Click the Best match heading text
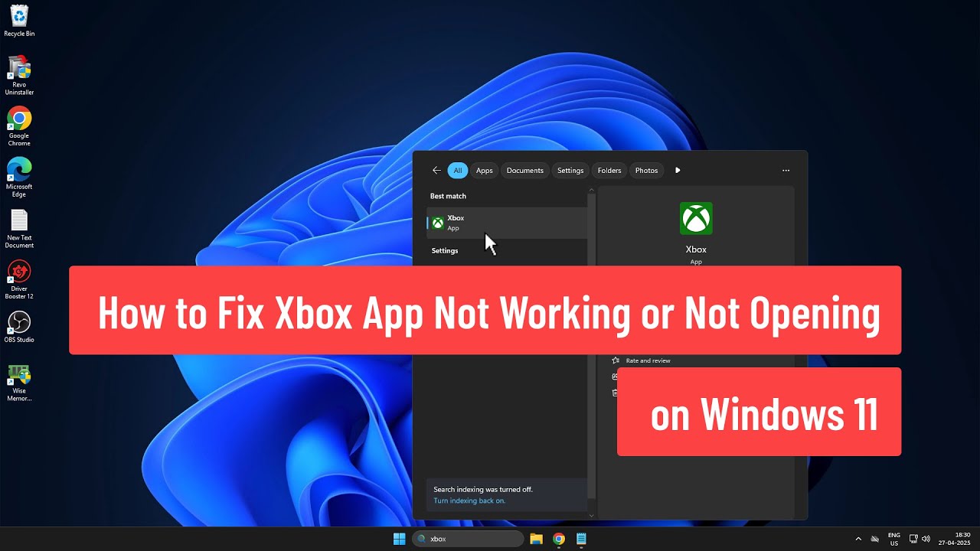 pos(448,196)
